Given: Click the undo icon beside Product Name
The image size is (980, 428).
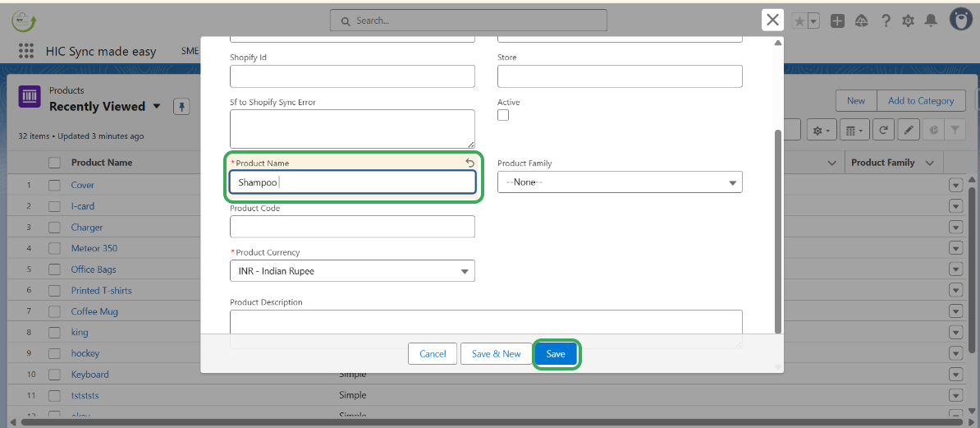Looking at the screenshot, I should click(470, 163).
